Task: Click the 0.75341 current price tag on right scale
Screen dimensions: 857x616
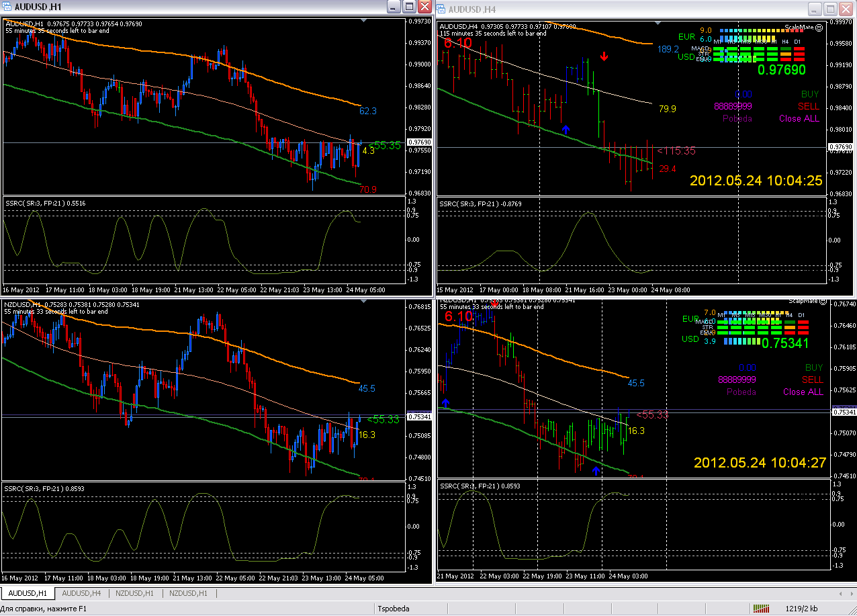Action: pyautogui.click(x=844, y=412)
